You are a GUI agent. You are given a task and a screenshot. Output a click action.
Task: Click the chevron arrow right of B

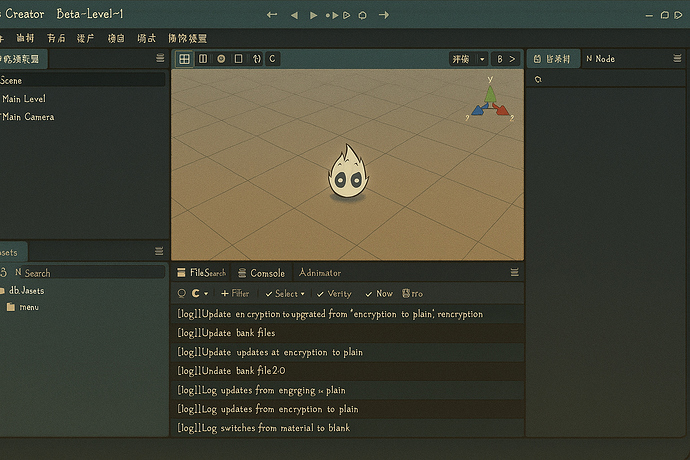(512, 59)
